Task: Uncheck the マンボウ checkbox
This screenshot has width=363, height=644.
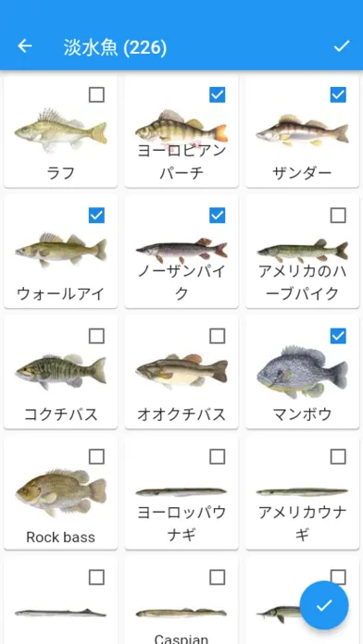Action: 338,336
